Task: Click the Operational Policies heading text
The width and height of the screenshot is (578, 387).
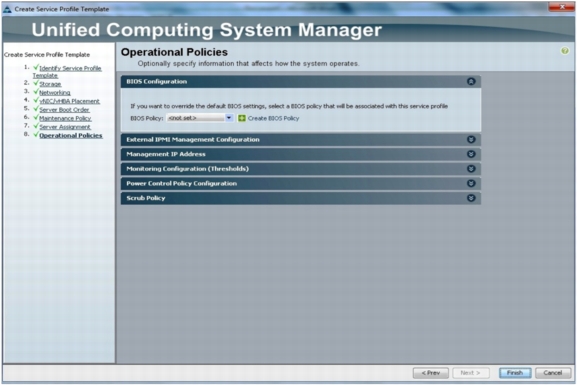Action: pos(174,52)
